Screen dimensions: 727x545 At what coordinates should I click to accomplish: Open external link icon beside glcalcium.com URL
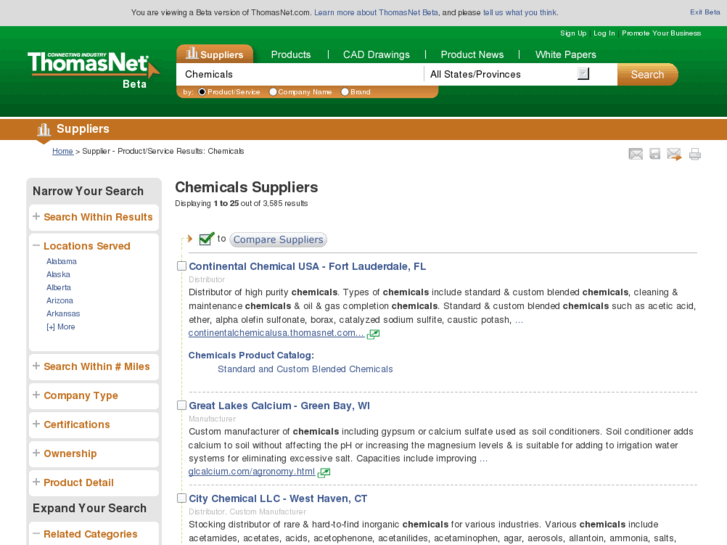(324, 472)
